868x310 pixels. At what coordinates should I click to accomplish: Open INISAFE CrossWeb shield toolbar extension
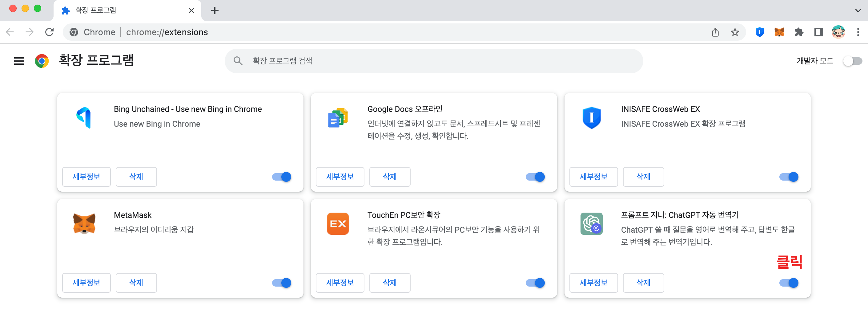(x=760, y=32)
